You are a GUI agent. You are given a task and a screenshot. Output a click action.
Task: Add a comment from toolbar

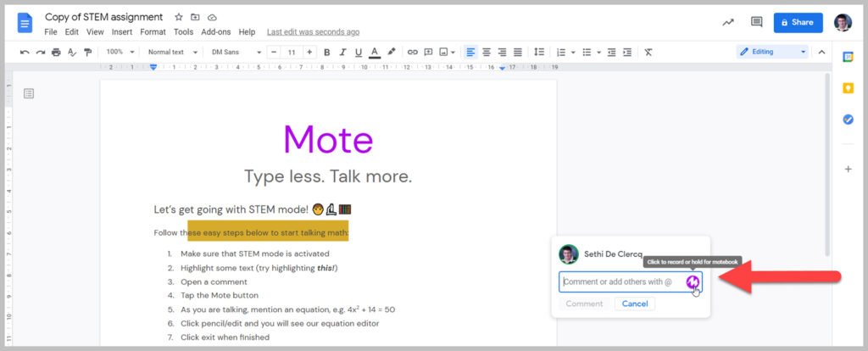pos(428,52)
